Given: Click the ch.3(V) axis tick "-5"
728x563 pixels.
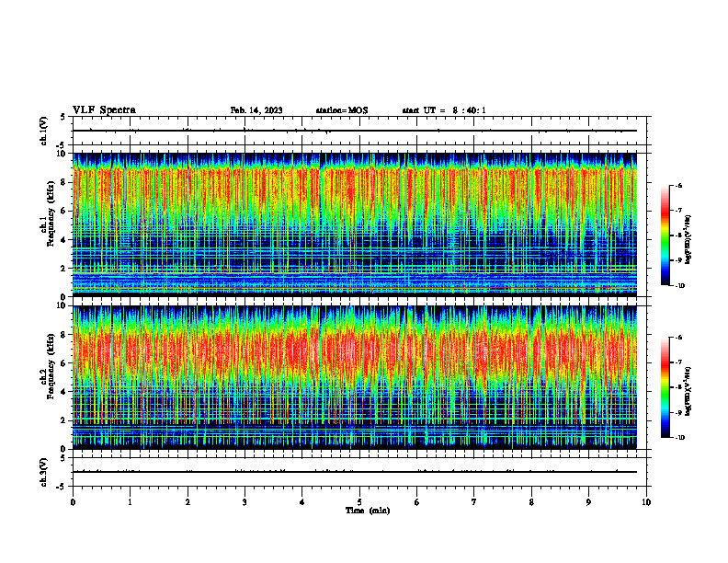Looking at the screenshot, I should click(62, 487).
